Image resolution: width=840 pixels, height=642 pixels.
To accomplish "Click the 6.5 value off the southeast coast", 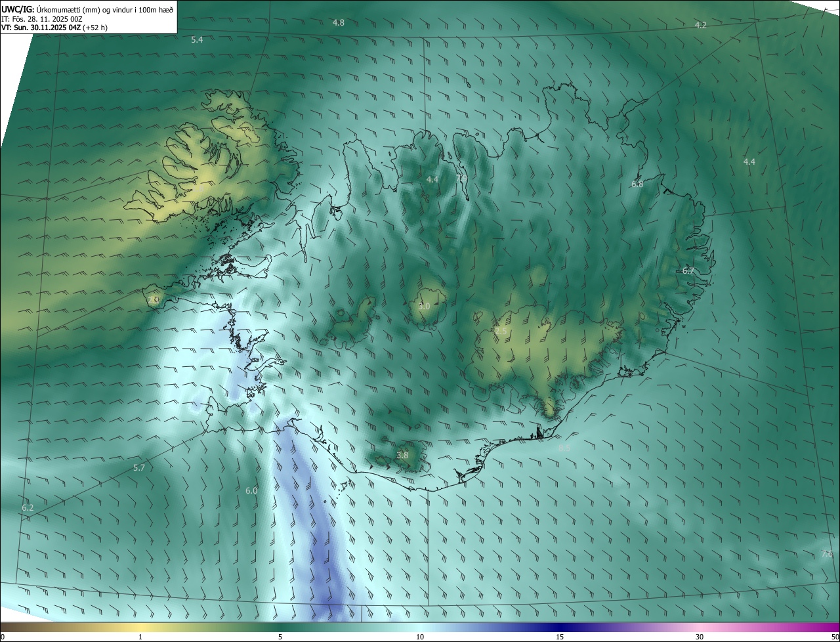I will tap(564, 448).
